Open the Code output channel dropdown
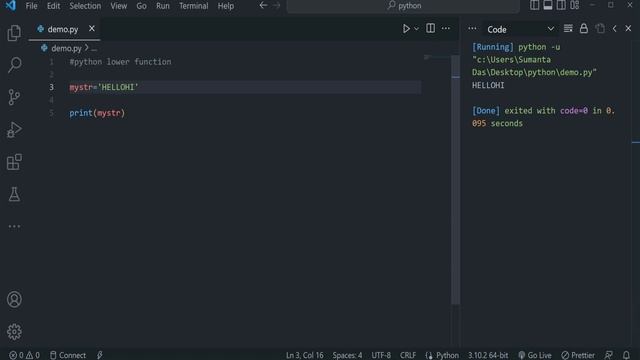The image size is (640, 360). coord(520,29)
